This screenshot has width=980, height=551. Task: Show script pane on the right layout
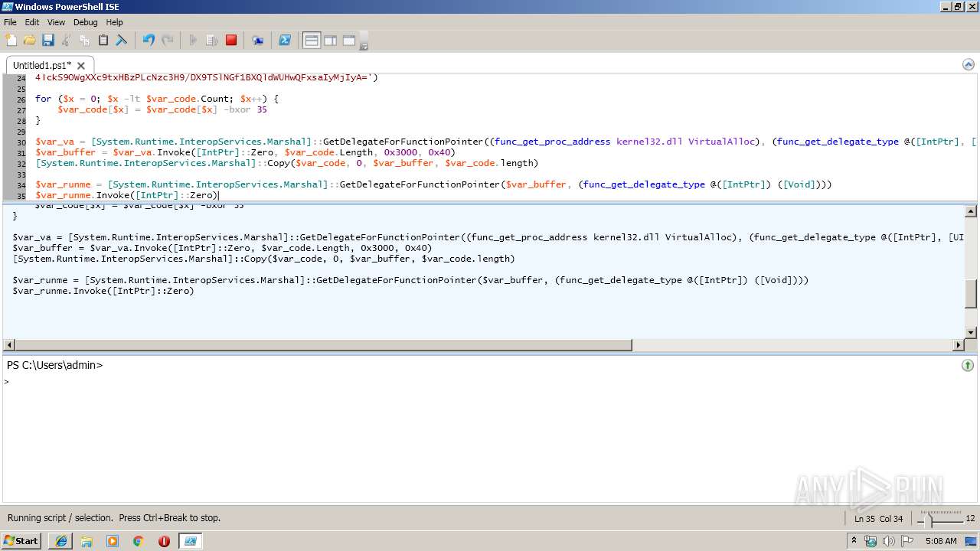(330, 41)
